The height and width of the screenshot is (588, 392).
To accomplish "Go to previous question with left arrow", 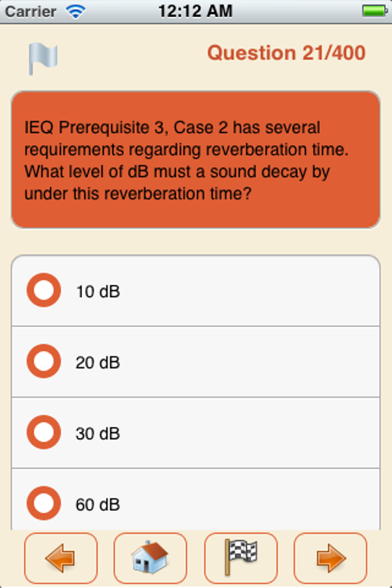I will pyautogui.click(x=61, y=558).
